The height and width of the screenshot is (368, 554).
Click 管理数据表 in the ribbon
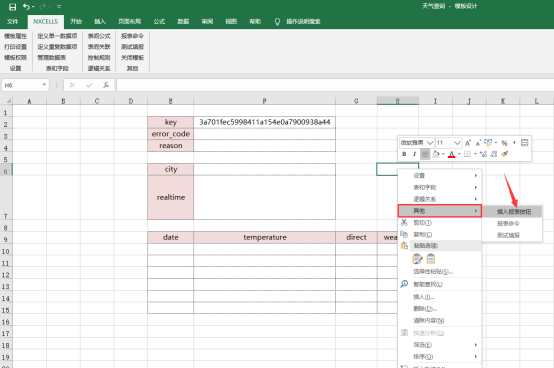(52, 58)
